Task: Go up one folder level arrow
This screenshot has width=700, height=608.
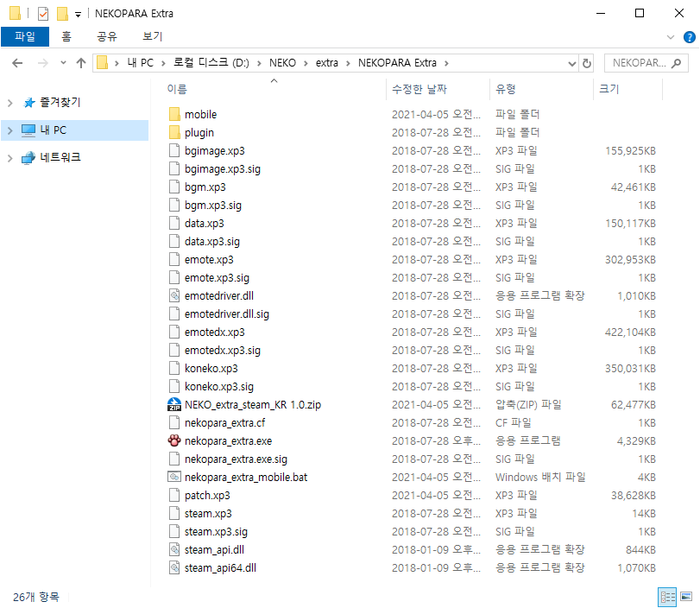Action: (81, 63)
